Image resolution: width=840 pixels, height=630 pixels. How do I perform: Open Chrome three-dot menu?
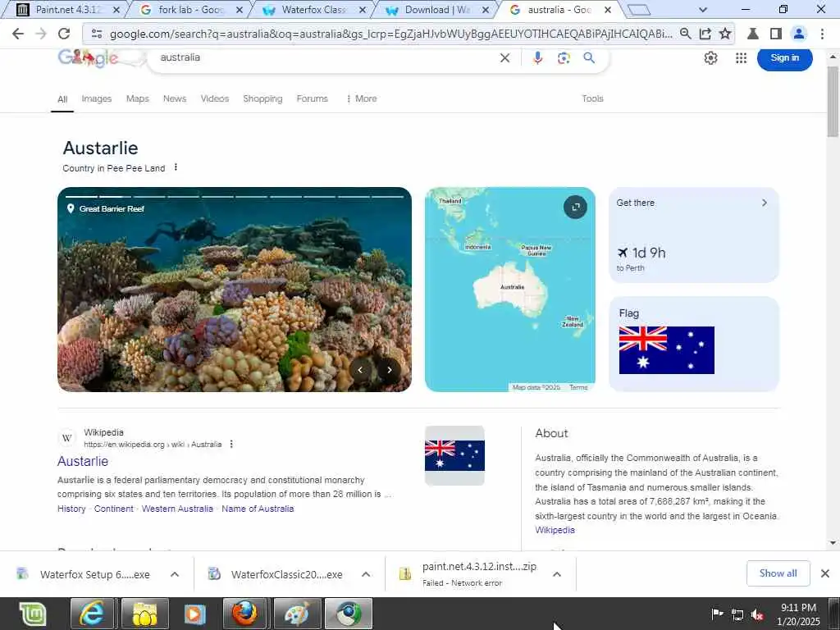click(822, 34)
